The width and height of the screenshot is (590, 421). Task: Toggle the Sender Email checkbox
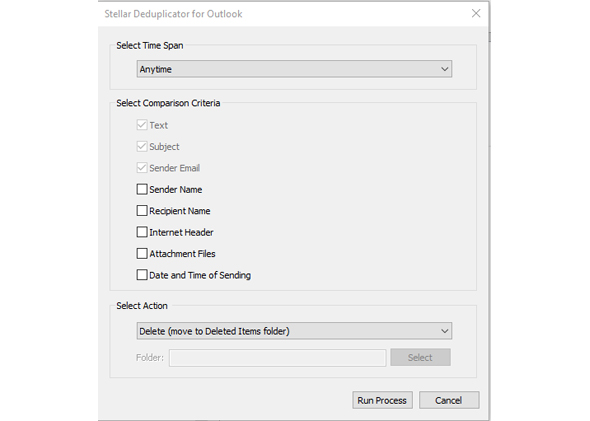(142, 168)
